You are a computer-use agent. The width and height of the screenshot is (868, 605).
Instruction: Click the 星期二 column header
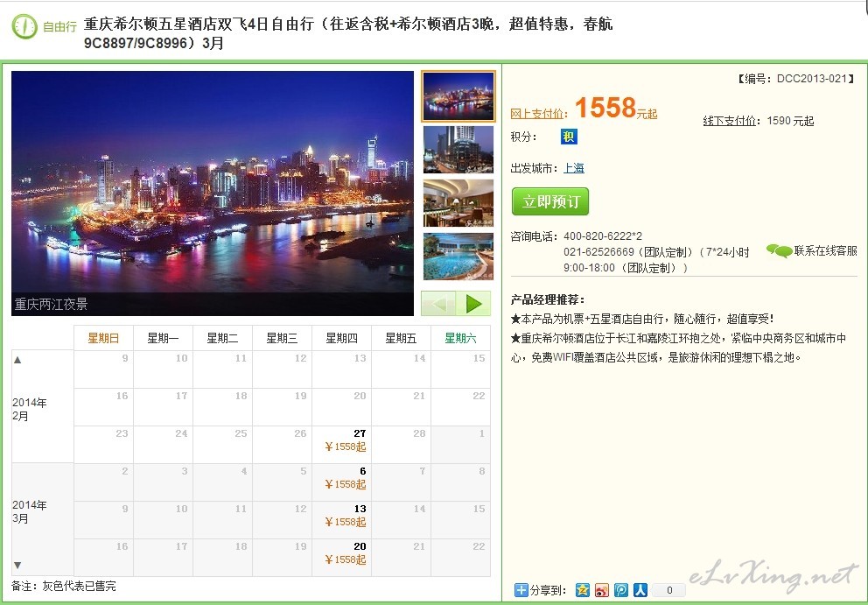pyautogui.click(x=222, y=338)
